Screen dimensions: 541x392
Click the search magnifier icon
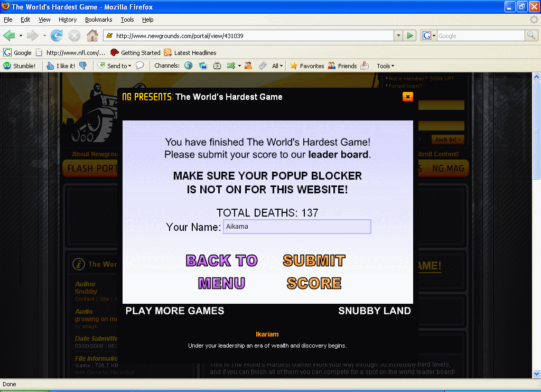click(531, 35)
